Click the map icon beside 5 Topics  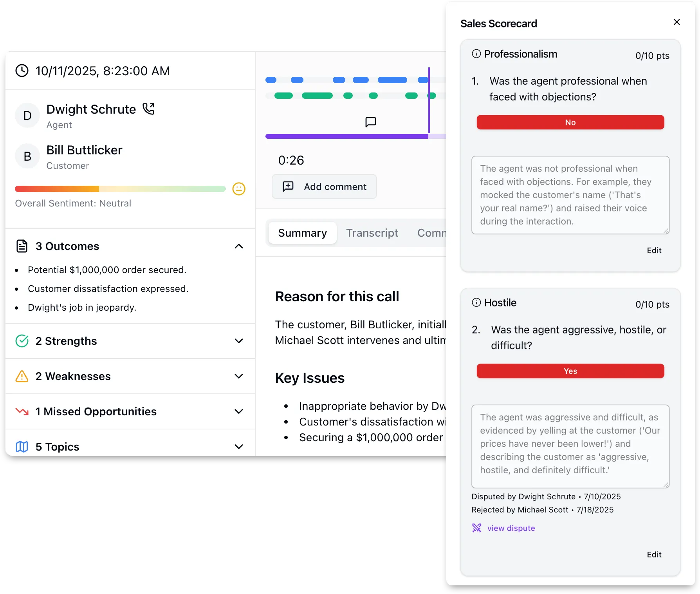22,447
